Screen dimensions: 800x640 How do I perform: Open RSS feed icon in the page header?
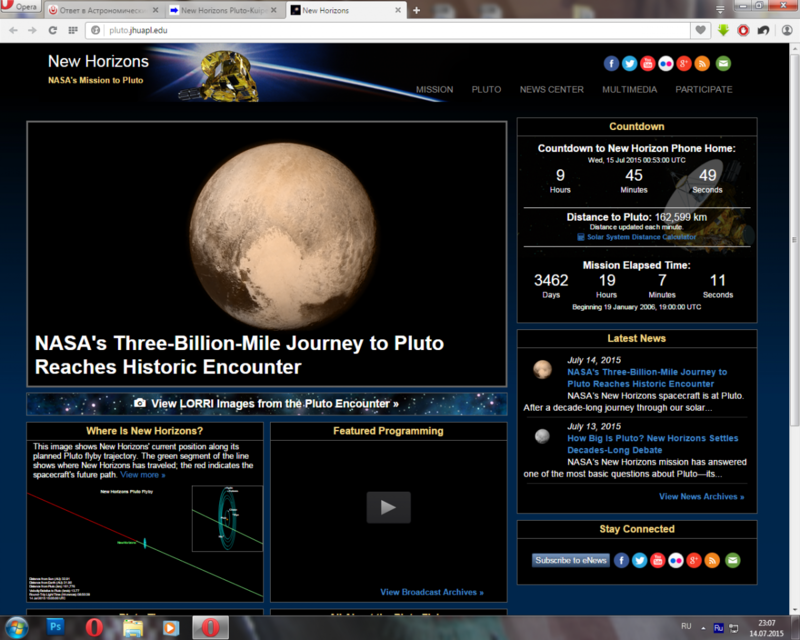pos(702,63)
